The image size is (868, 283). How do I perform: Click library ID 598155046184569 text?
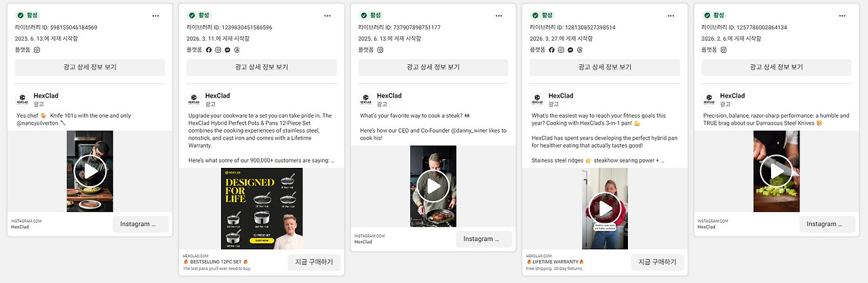coord(56,28)
